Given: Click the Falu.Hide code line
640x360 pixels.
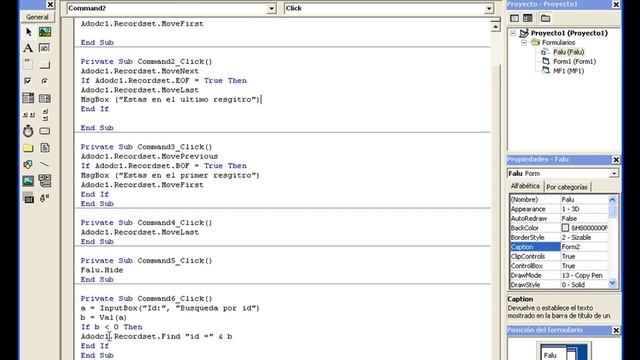Looking at the screenshot, I should point(102,270).
